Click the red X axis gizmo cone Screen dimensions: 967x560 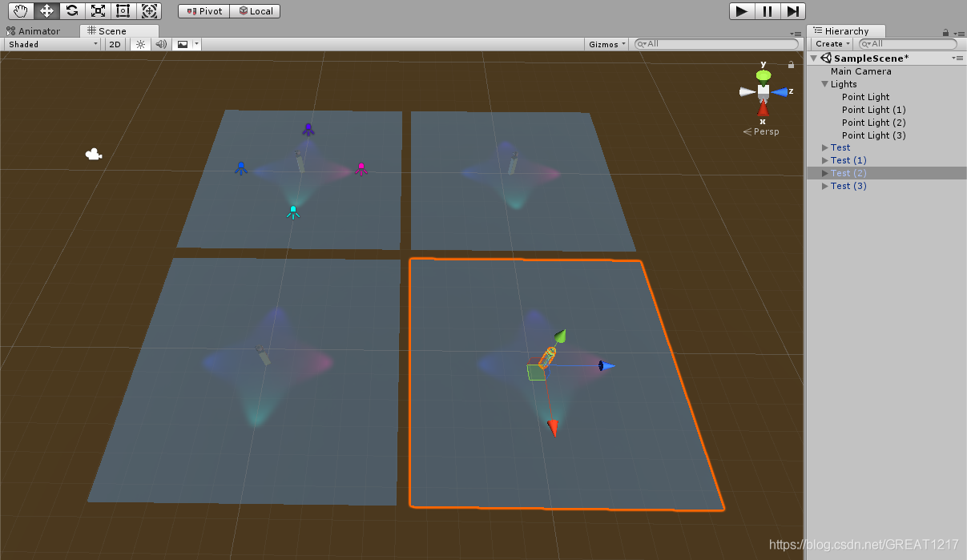click(763, 108)
